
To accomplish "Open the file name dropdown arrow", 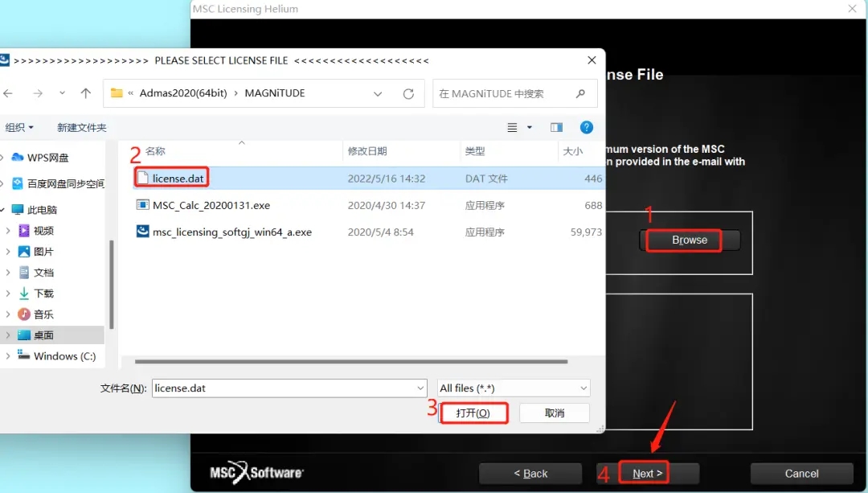I will point(420,388).
